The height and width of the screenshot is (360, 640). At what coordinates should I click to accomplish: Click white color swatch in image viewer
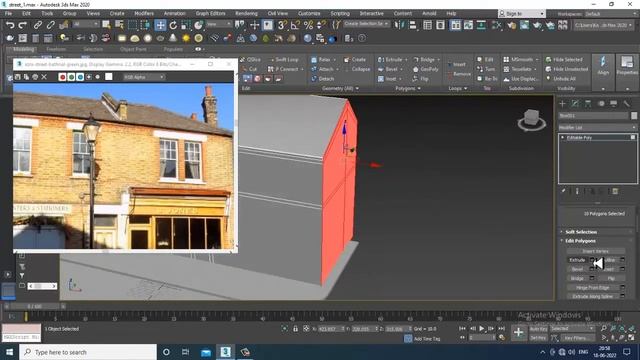109,77
